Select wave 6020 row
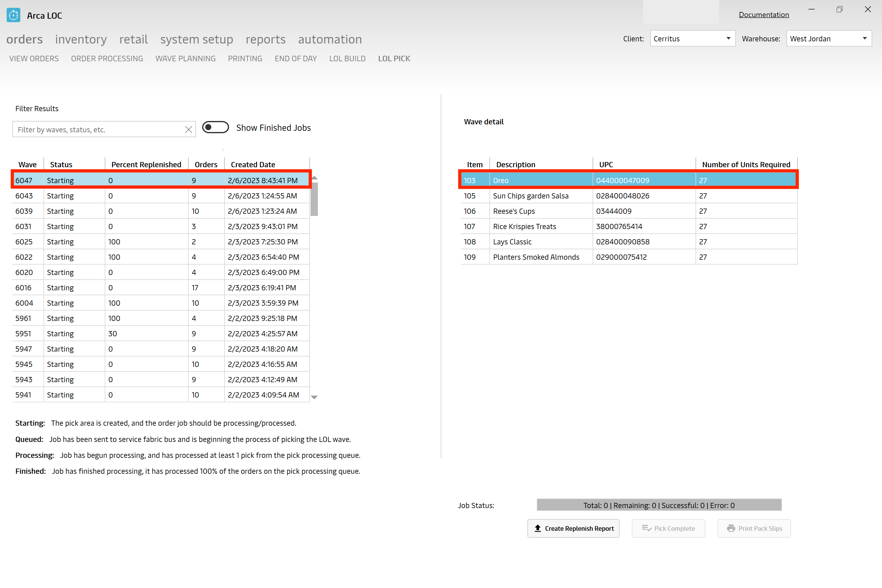 coord(161,272)
